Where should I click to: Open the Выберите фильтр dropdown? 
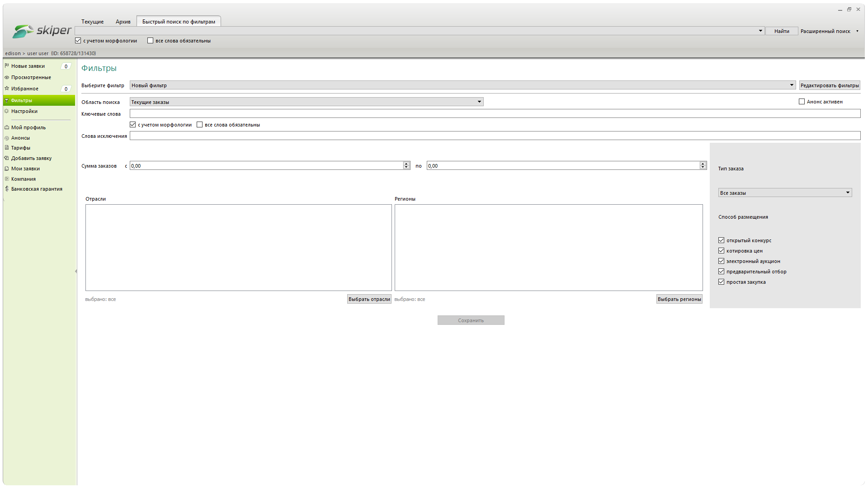coord(792,85)
